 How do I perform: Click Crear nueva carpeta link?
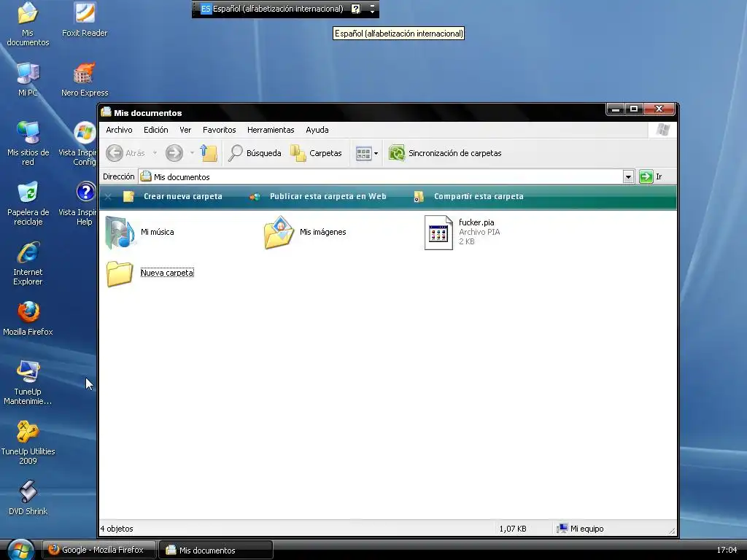click(173, 196)
